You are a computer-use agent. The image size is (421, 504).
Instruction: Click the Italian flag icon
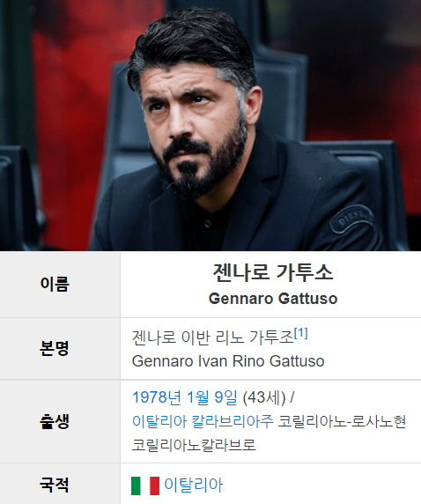145,485
